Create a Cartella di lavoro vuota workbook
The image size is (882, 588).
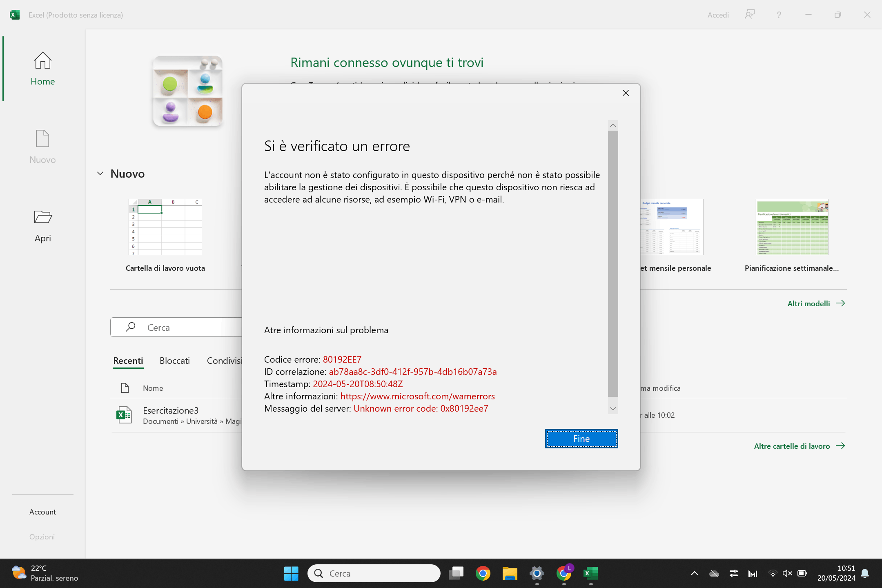(165, 235)
